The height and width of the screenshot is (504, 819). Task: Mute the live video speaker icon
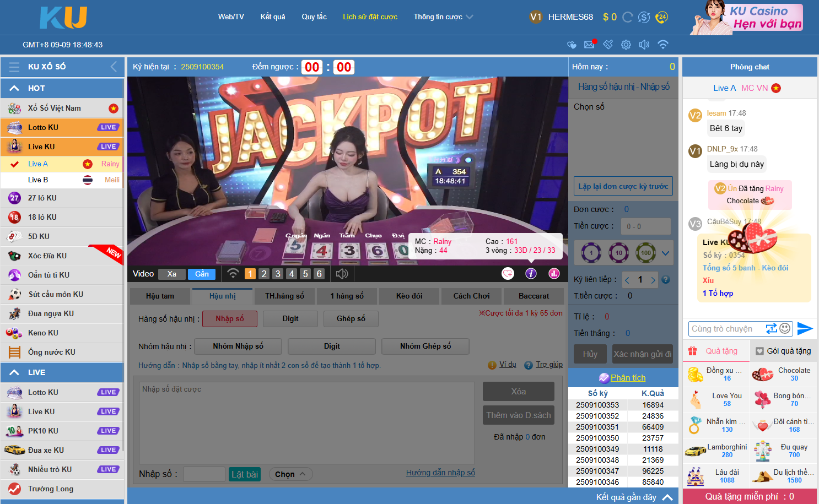pyautogui.click(x=342, y=274)
